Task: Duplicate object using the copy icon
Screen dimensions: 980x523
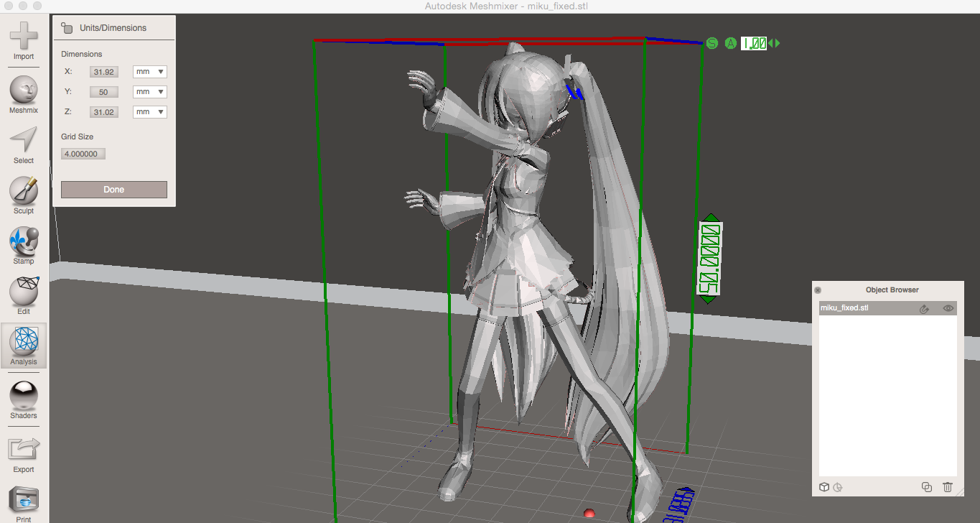Action: coord(926,486)
